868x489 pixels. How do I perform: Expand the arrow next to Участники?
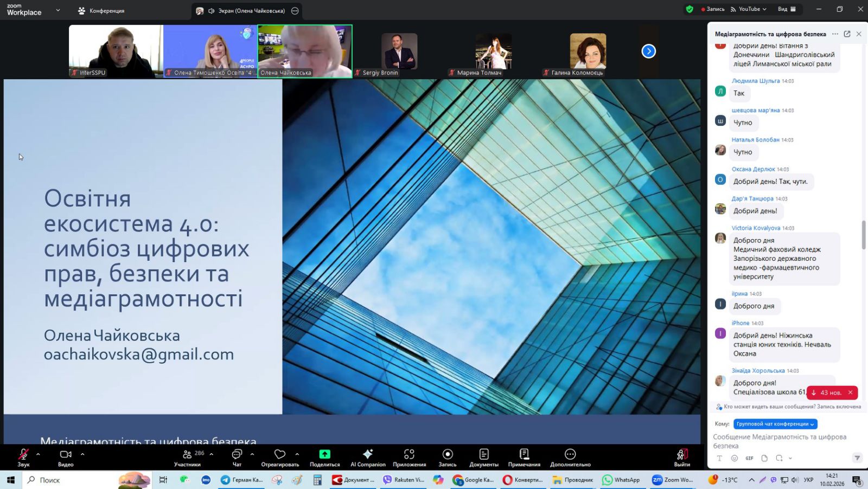[x=212, y=454]
